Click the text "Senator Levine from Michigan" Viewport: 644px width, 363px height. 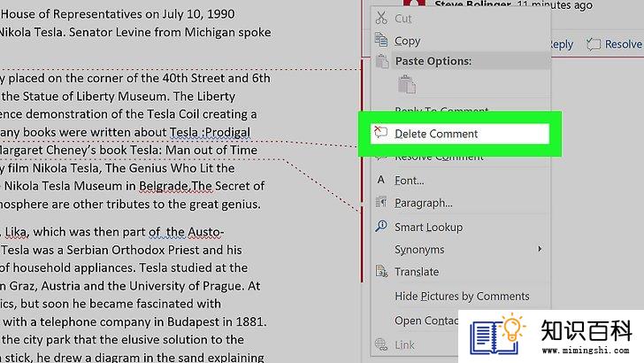[151, 32]
